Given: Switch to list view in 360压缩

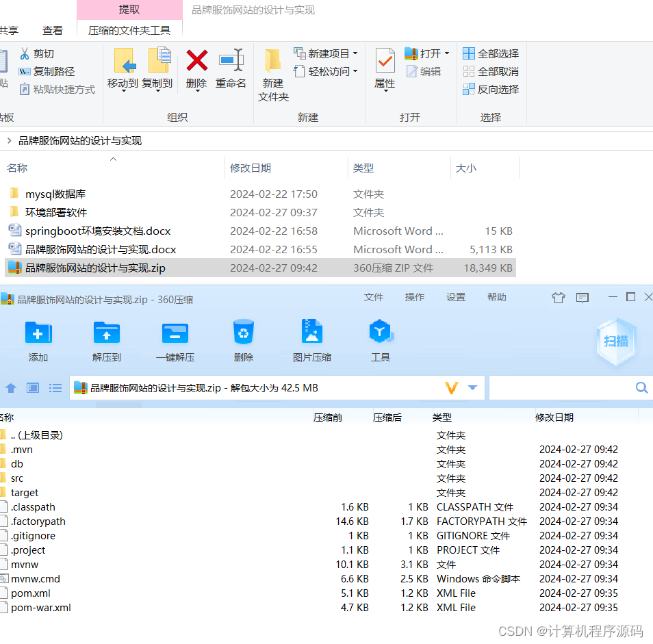Looking at the screenshot, I should [x=55, y=387].
